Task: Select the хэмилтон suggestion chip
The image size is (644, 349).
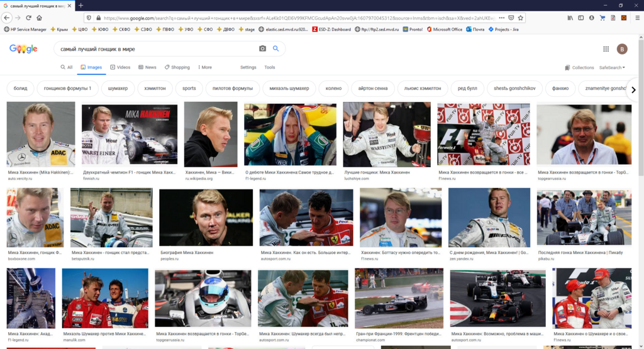Action: [155, 88]
